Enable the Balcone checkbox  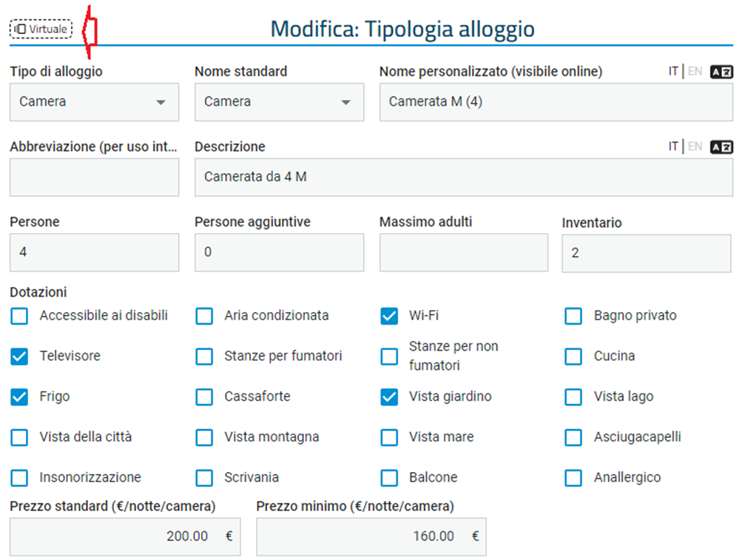pos(389,478)
